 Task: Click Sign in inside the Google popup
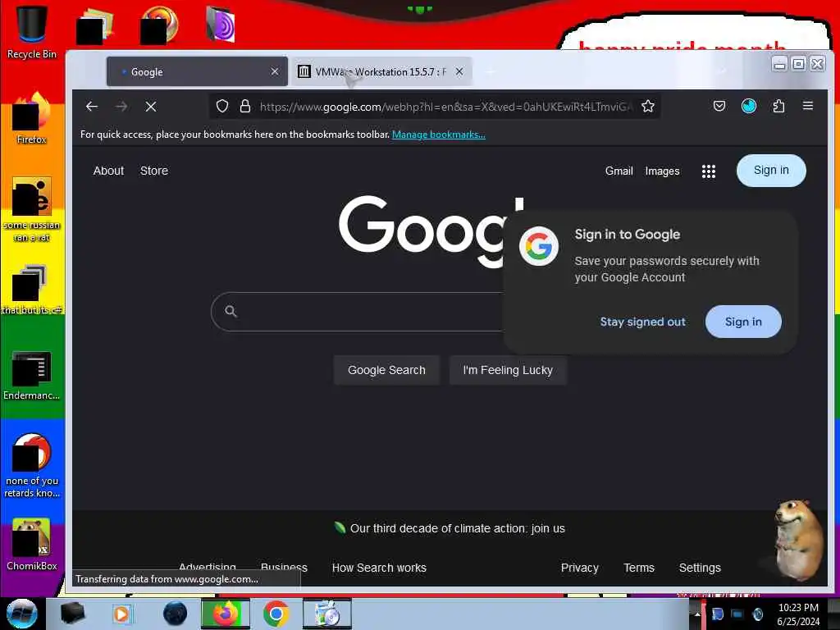tap(743, 322)
